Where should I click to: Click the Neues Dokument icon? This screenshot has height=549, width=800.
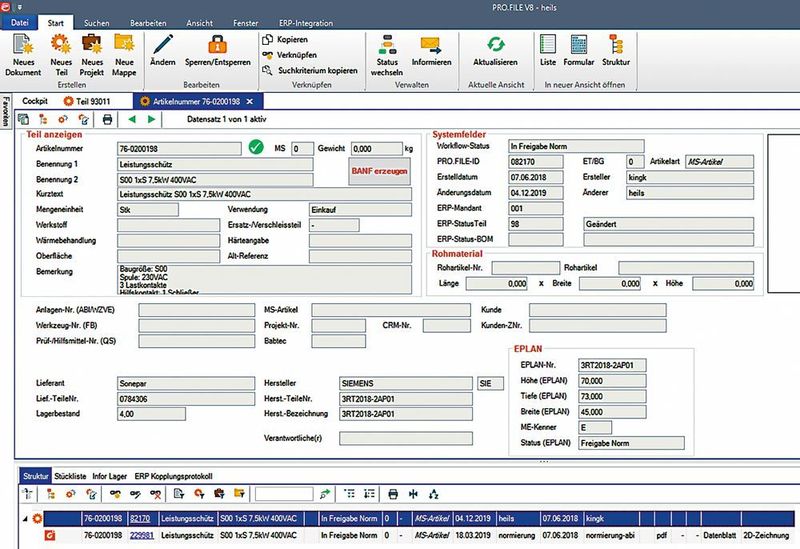tap(23, 44)
